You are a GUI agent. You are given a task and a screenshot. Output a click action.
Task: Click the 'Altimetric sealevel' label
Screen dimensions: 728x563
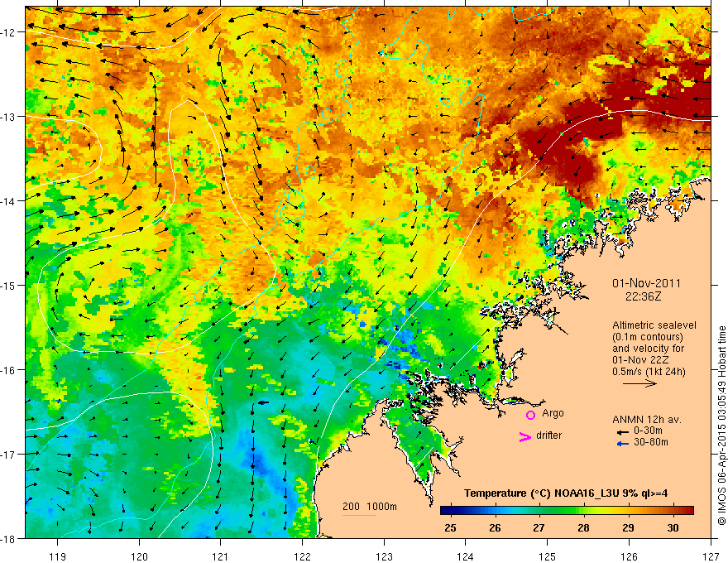(x=654, y=325)
